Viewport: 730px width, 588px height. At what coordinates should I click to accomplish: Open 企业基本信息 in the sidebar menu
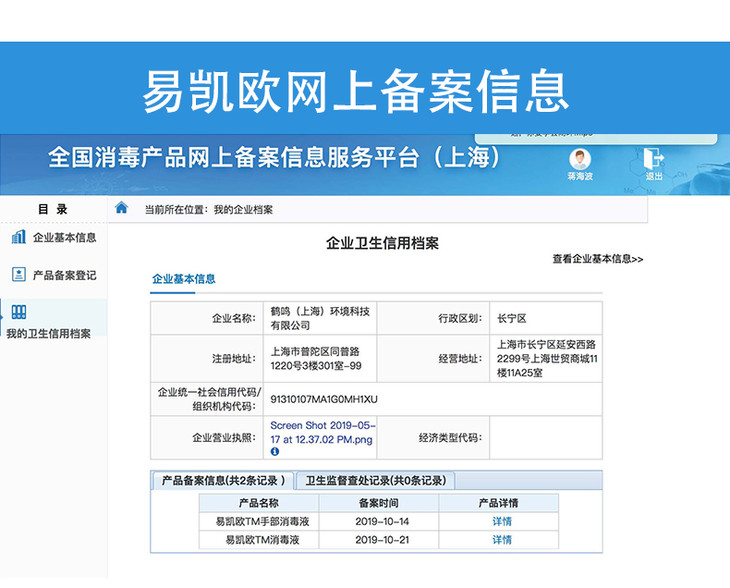(x=64, y=238)
